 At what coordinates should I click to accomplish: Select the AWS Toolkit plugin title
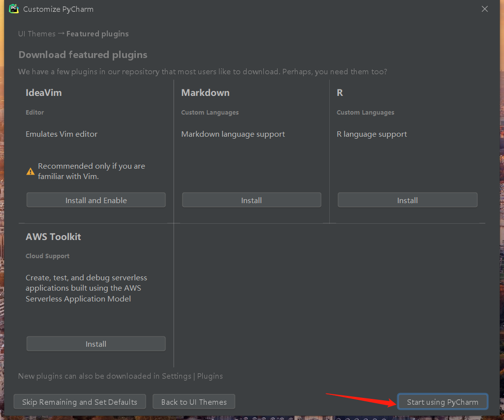(x=53, y=237)
